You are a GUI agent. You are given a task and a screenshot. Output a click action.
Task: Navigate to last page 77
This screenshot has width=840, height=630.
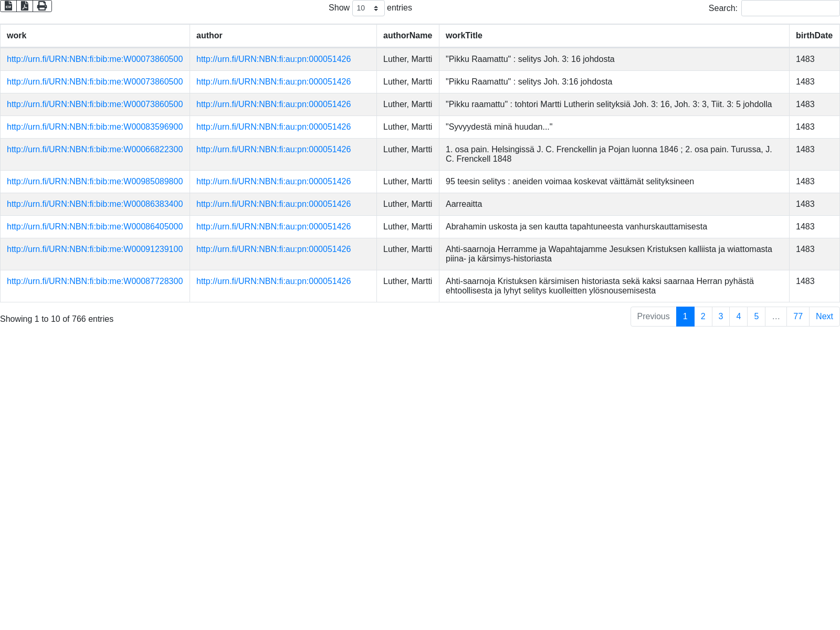click(x=798, y=317)
